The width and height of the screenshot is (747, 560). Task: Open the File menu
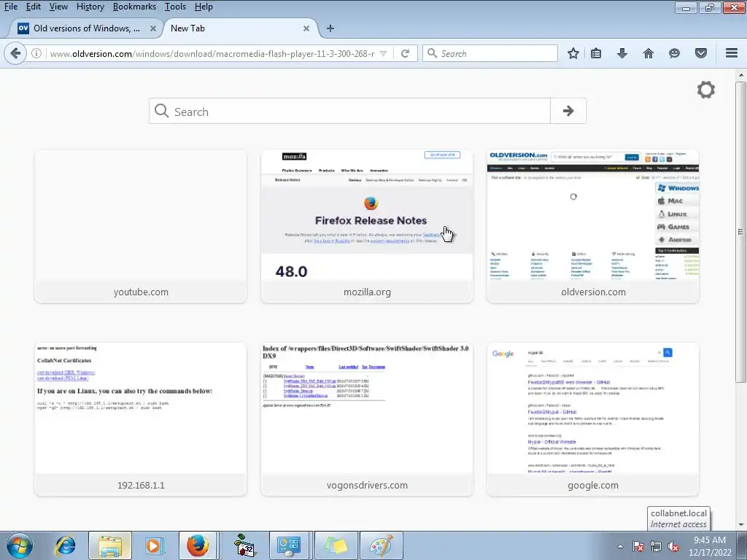[x=11, y=7]
